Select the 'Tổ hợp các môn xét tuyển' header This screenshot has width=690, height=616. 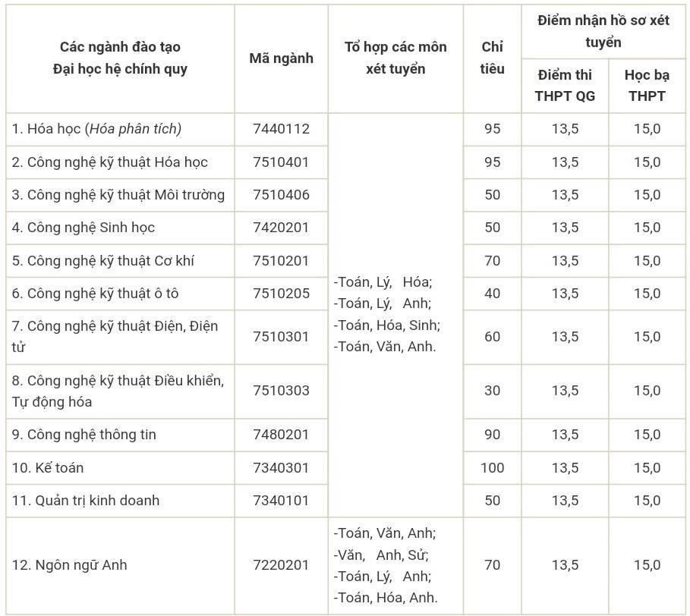[x=395, y=58]
